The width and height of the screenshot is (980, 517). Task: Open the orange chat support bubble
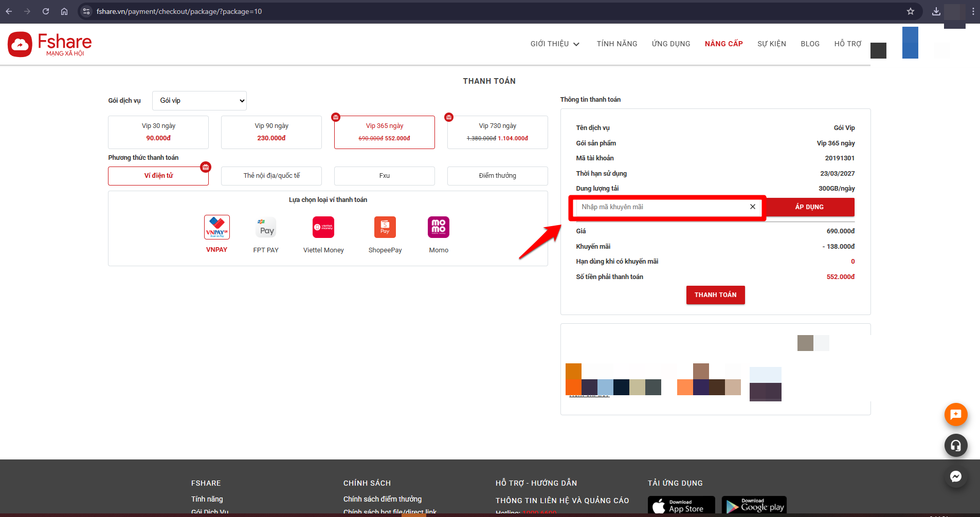956,415
